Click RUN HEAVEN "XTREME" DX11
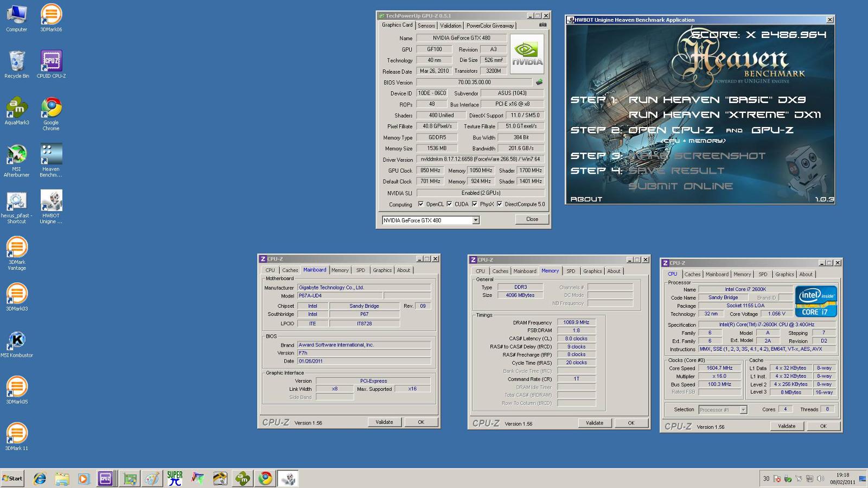868x488 pixels. (724, 115)
